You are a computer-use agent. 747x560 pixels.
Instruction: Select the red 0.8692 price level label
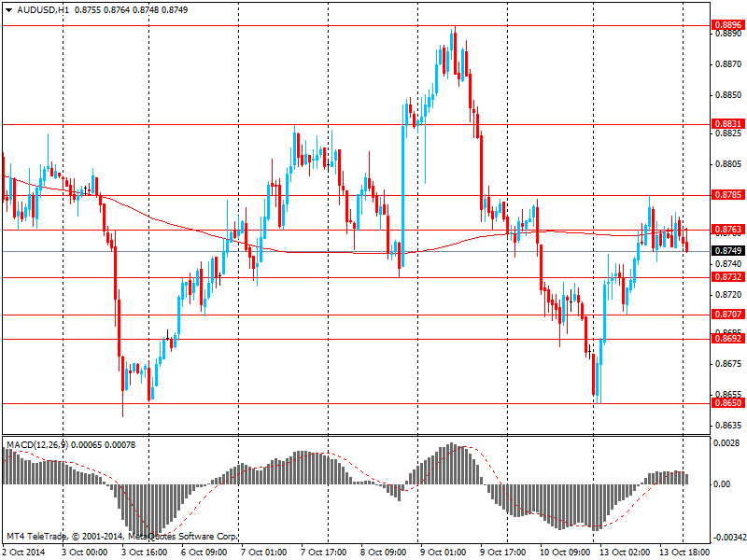[x=727, y=339]
